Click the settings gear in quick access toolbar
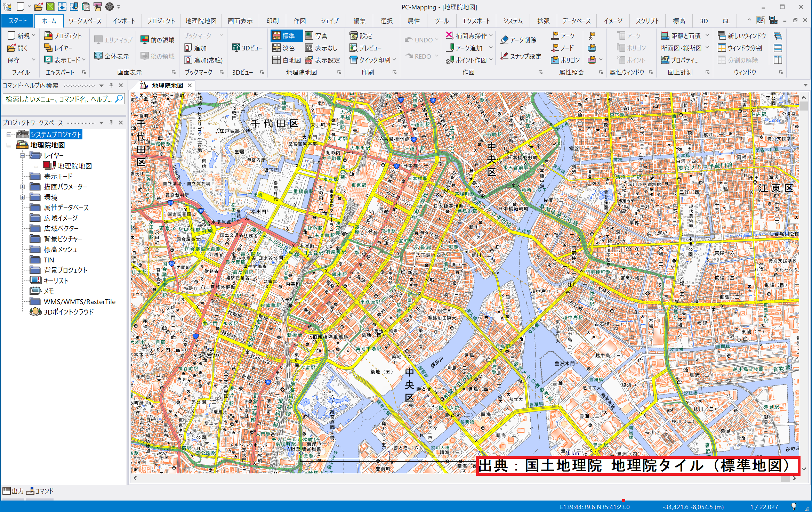 (x=110, y=6)
